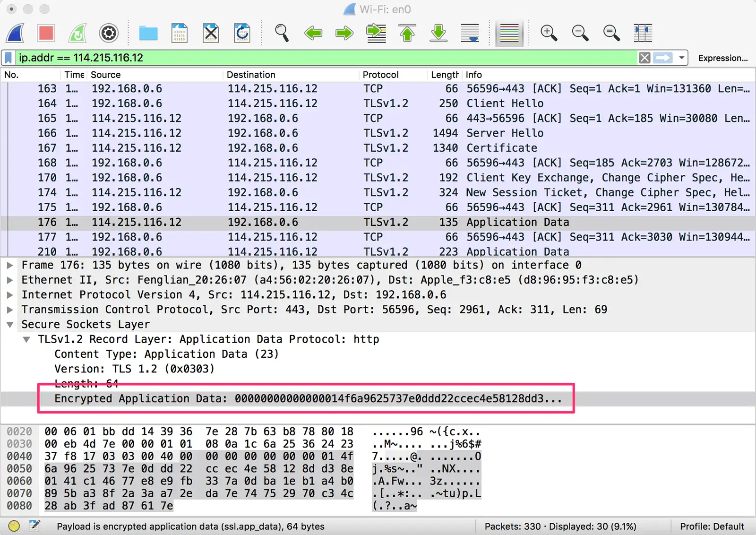Viewport: 756px width, 535px height.
Task: Select packet 210 Application Data
Action: tap(378, 251)
